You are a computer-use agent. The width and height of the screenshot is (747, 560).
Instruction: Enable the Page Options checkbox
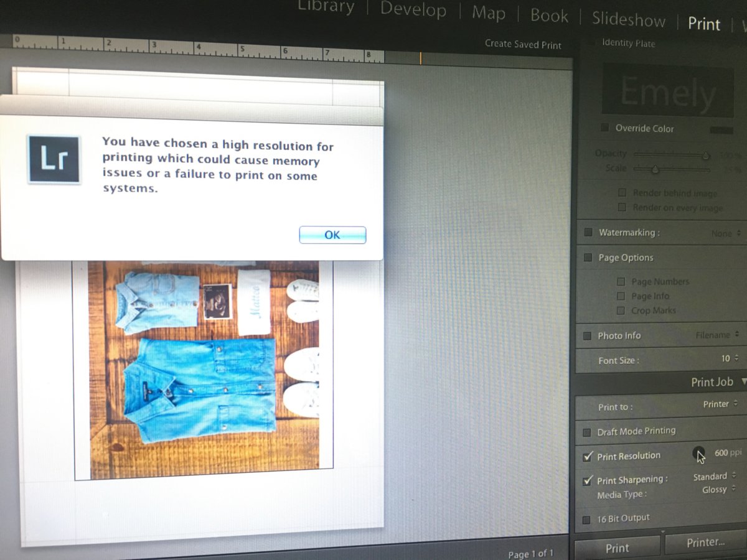588,258
